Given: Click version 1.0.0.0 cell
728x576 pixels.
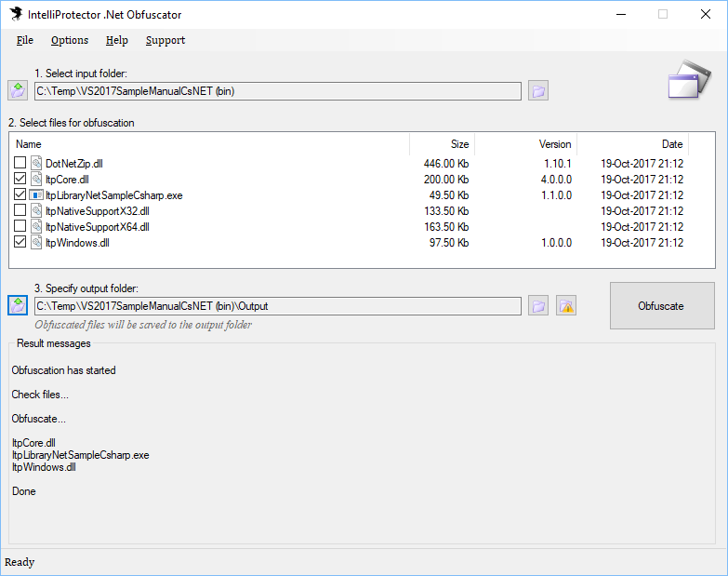Looking at the screenshot, I should coord(556,243).
